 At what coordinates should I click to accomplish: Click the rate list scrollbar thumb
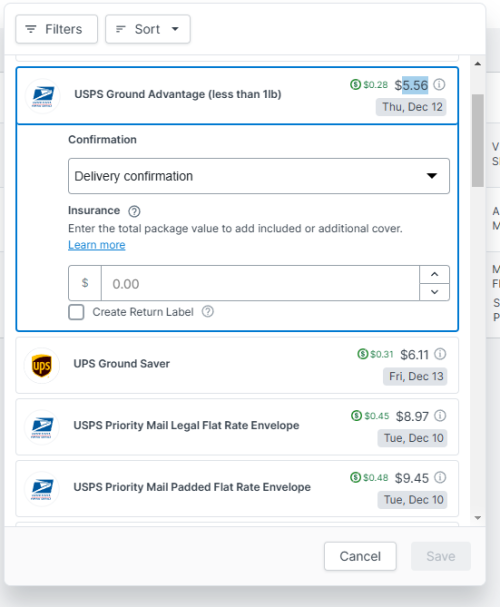pos(478,141)
